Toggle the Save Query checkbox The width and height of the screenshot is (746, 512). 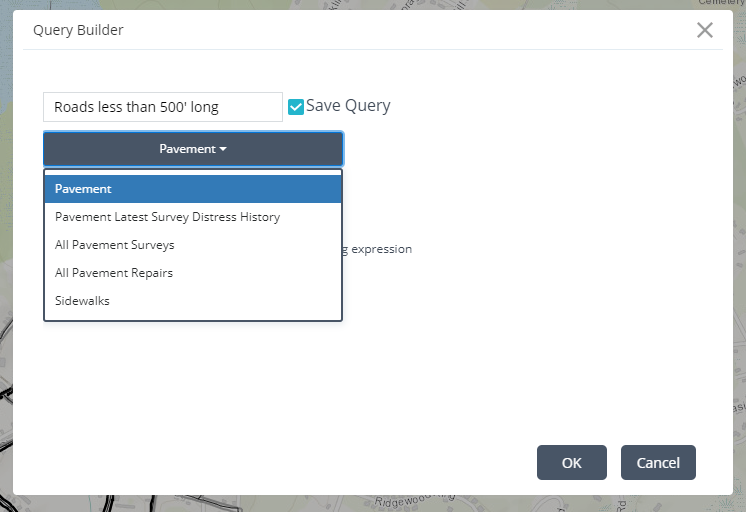pos(296,107)
